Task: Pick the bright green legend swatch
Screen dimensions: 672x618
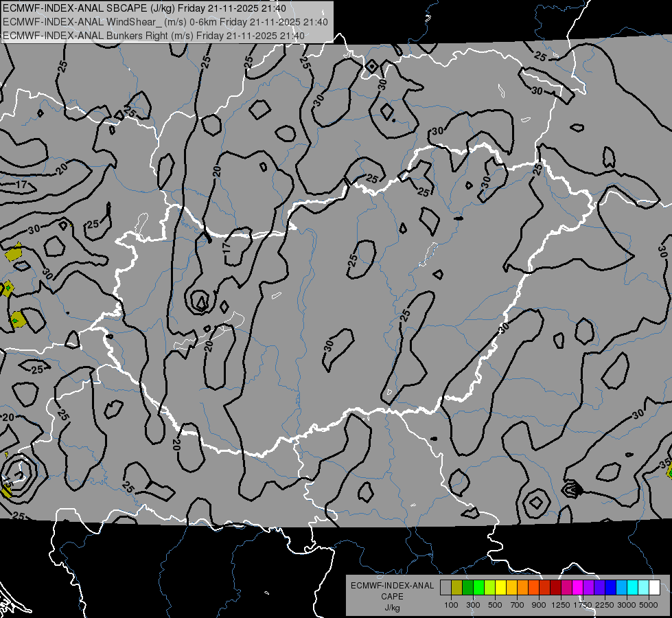Action: [478, 588]
